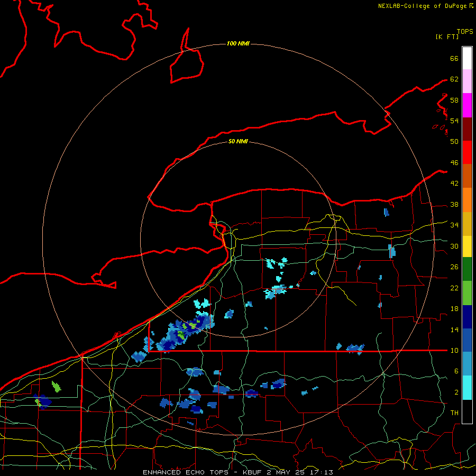The height and width of the screenshot is (476, 476).
Task: Click the "22" legend value
Action: [454, 288]
